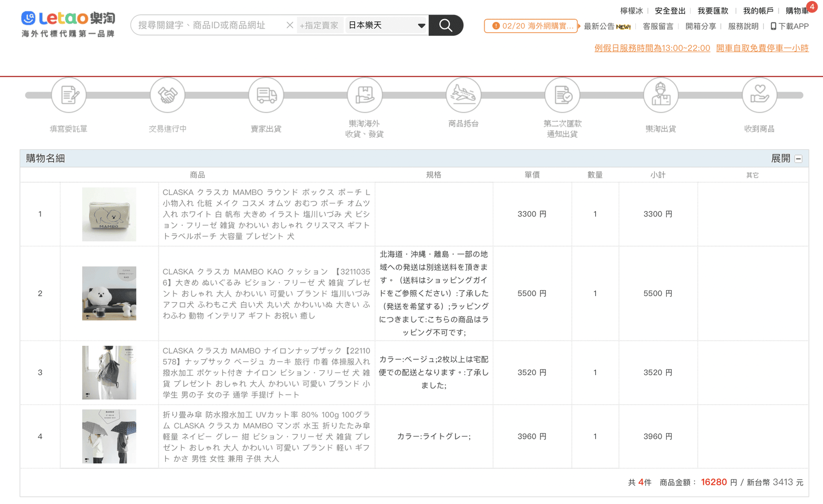Click the 小計 column header

pyautogui.click(x=658, y=175)
